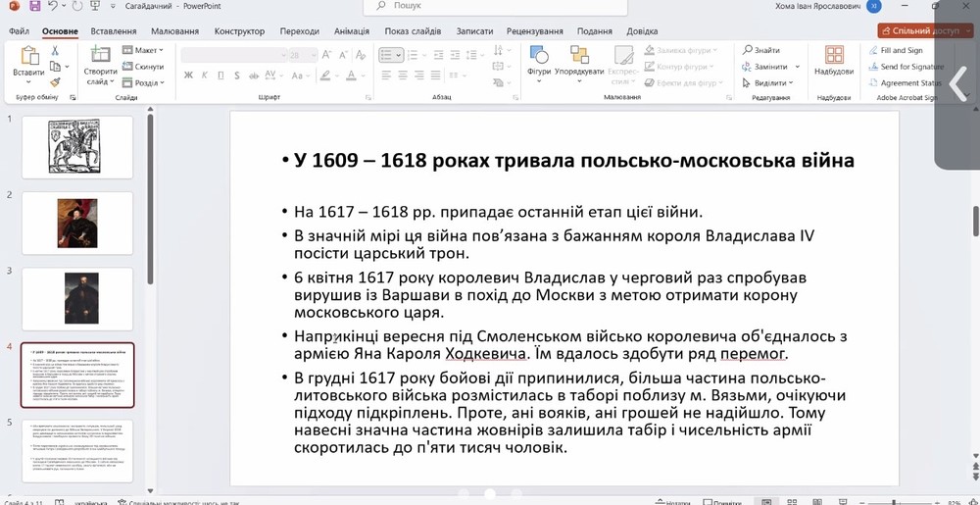Viewport: 980px width, 505px height.
Task: Select the Cut scissors icon
Action: click(x=55, y=49)
